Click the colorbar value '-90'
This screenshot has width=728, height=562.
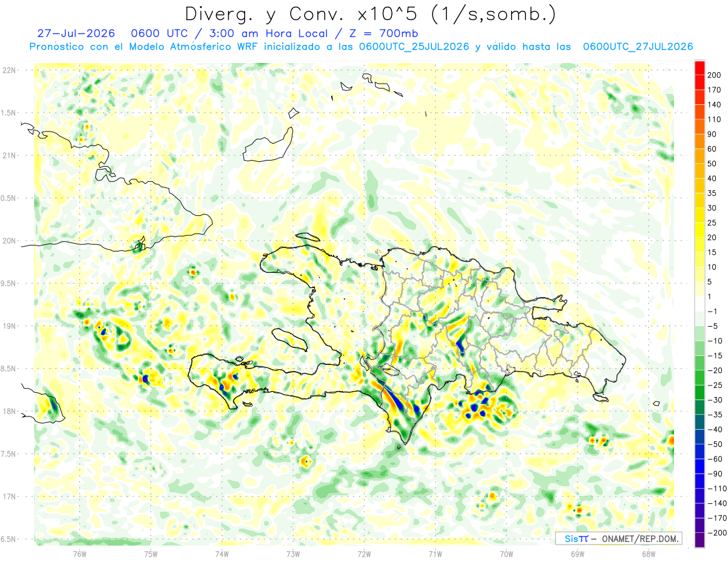point(715,473)
